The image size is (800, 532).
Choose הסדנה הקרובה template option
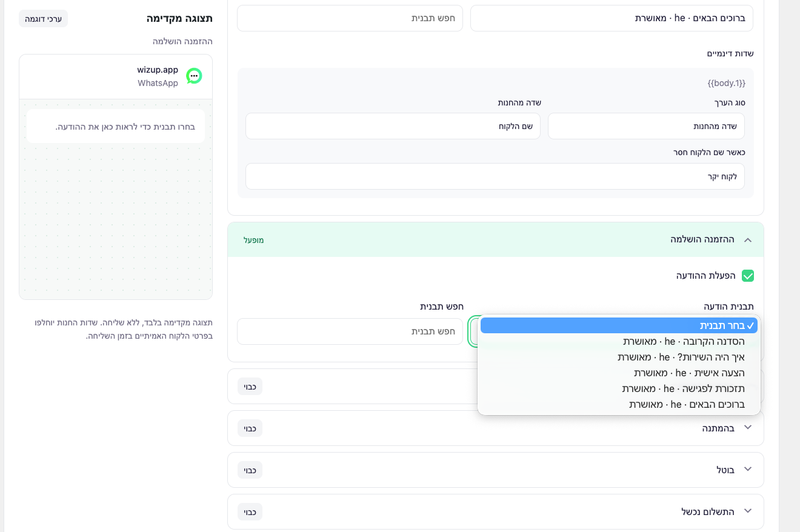click(x=619, y=341)
